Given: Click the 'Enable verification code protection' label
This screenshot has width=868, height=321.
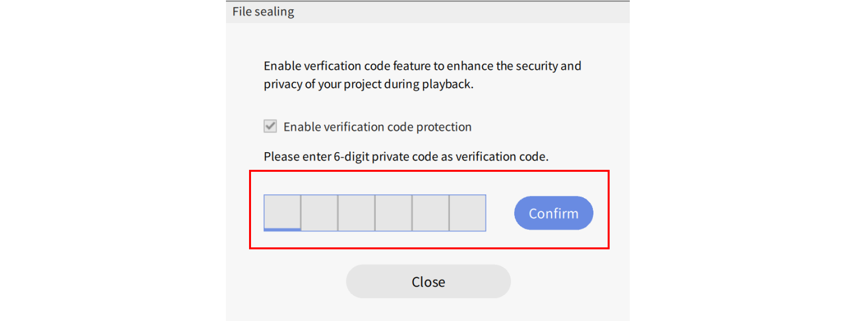Looking at the screenshot, I should [x=377, y=127].
